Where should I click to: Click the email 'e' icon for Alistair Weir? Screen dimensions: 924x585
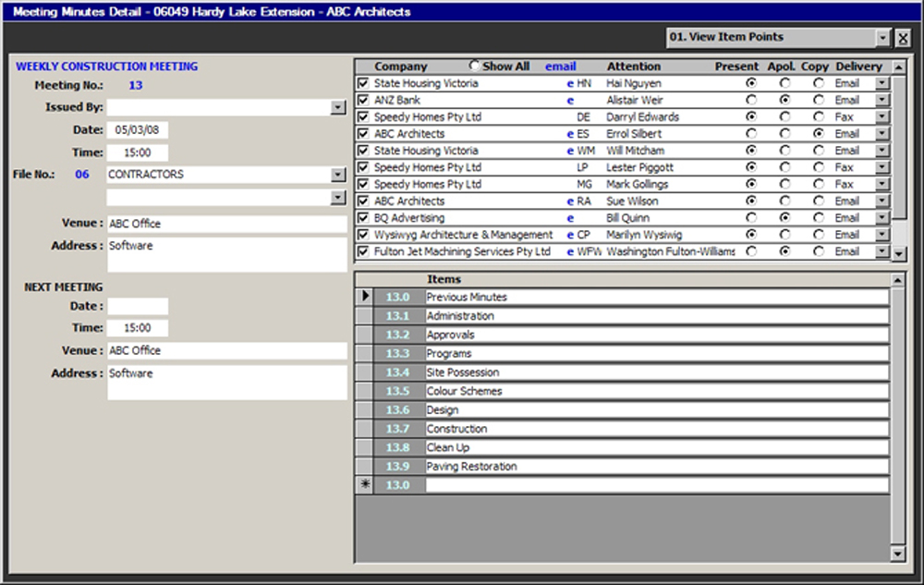(570, 100)
